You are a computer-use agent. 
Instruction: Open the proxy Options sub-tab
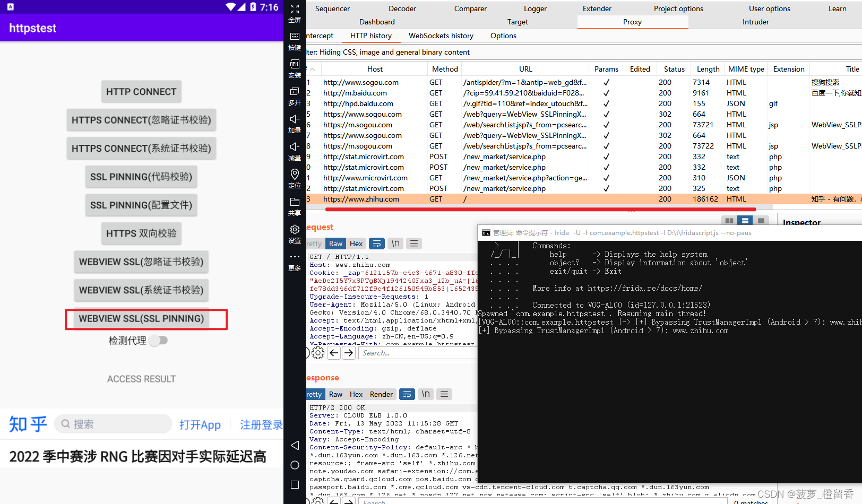tap(503, 36)
